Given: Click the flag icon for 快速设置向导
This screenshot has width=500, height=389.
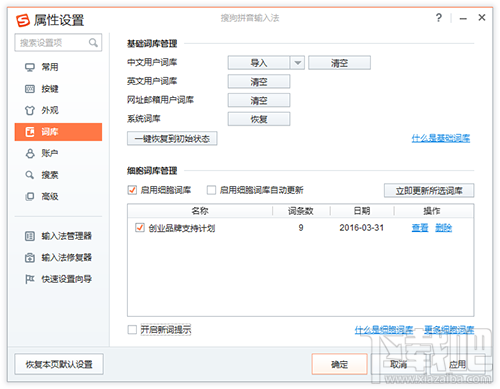Looking at the screenshot, I should click(30, 279).
